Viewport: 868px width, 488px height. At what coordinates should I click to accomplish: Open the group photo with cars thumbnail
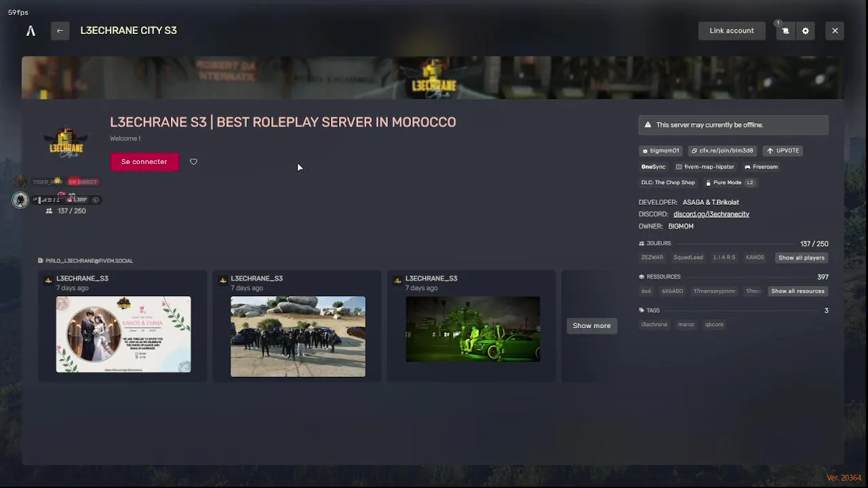(x=298, y=336)
